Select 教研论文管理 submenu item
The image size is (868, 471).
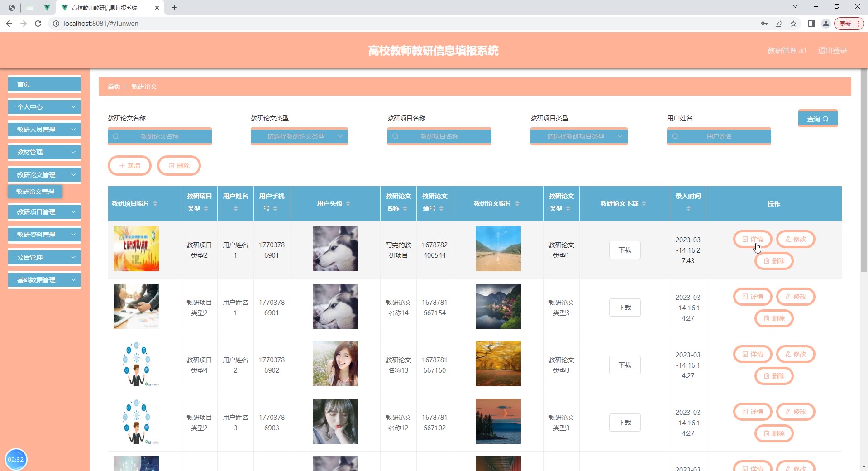pyautogui.click(x=35, y=192)
